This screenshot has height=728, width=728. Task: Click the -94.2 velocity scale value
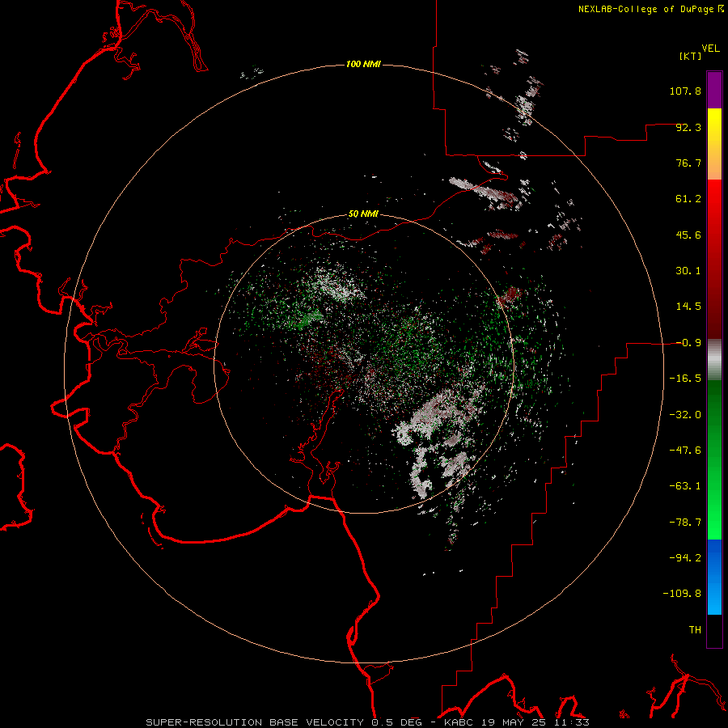685,558
